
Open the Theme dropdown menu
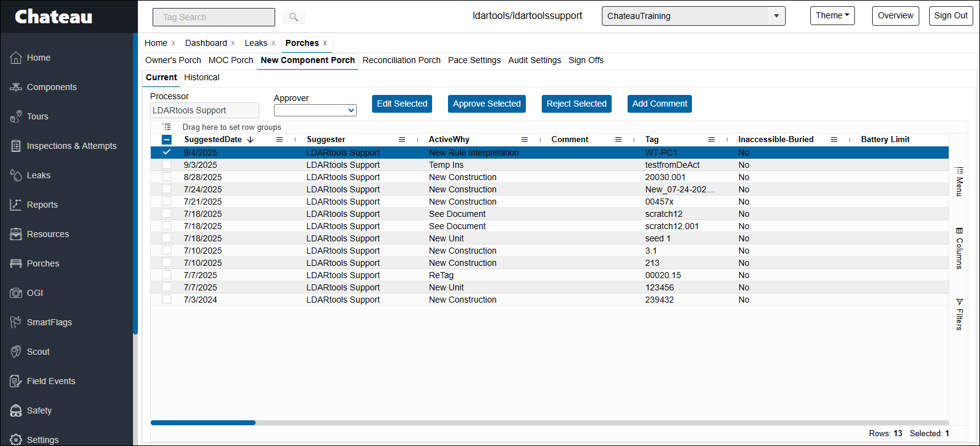point(832,16)
